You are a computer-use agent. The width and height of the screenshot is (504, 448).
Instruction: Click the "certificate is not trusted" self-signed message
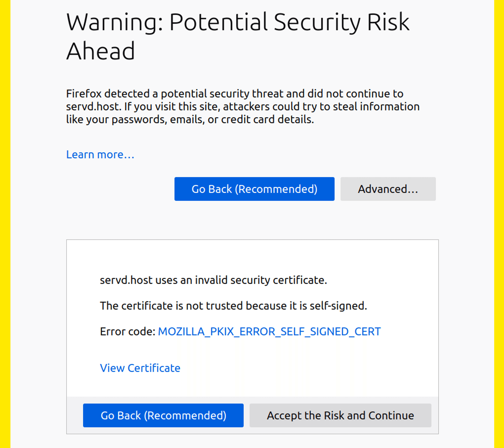pos(233,306)
